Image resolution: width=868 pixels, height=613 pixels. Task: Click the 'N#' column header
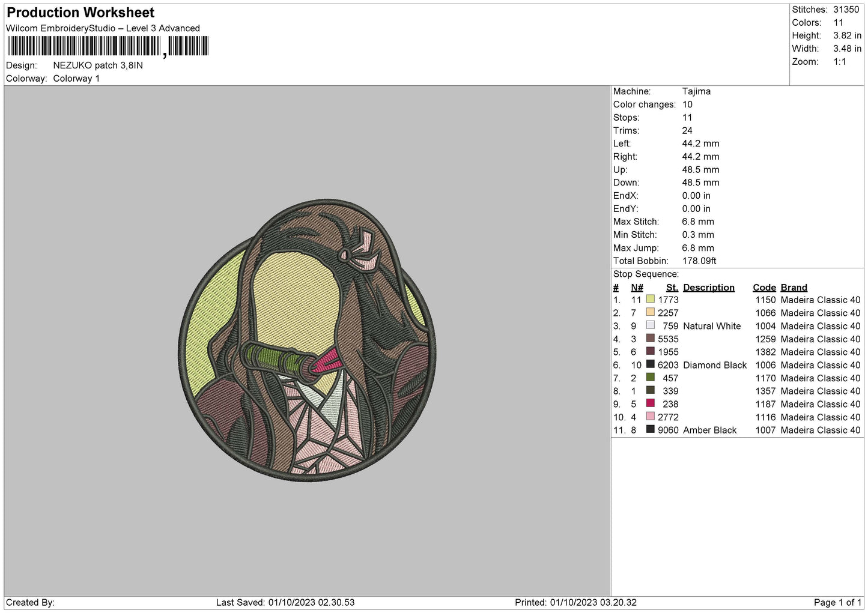click(637, 288)
